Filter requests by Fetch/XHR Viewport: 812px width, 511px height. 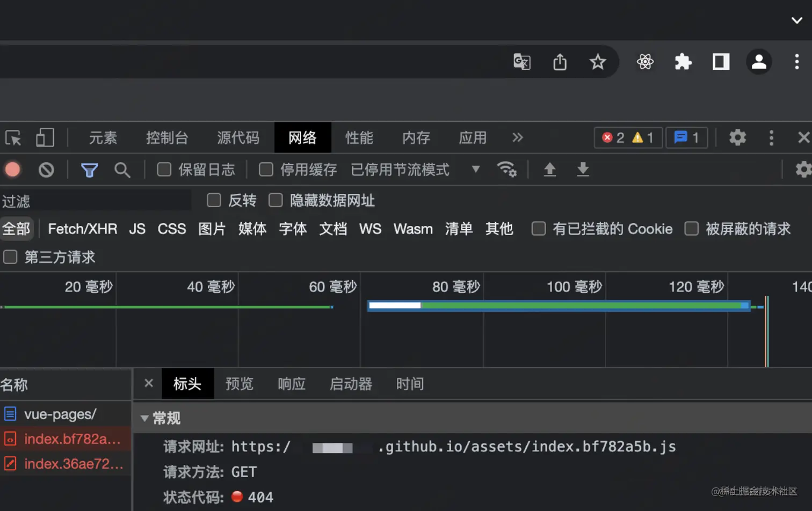[83, 229]
